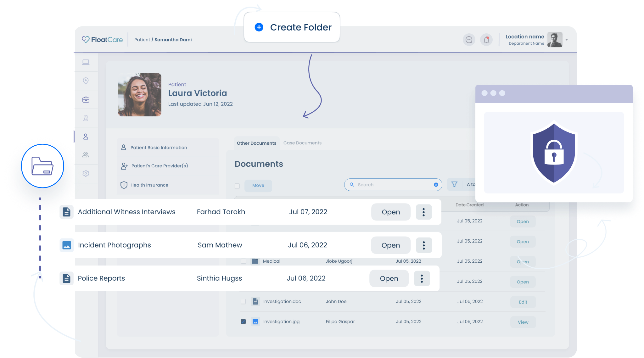Image resolution: width=644 pixels, height=358 pixels.
Task: Select the laptop dashboard sidebar icon
Action: (x=86, y=62)
